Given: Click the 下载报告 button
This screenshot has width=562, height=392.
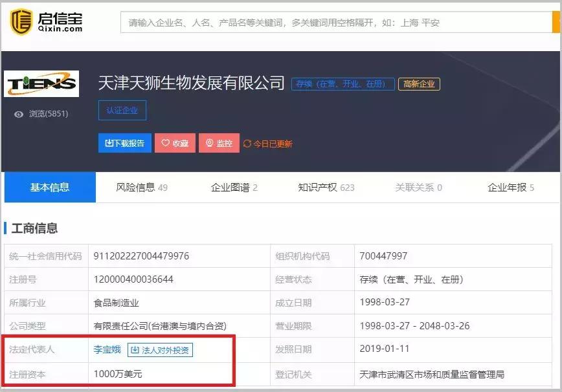Looking at the screenshot, I should tap(125, 143).
